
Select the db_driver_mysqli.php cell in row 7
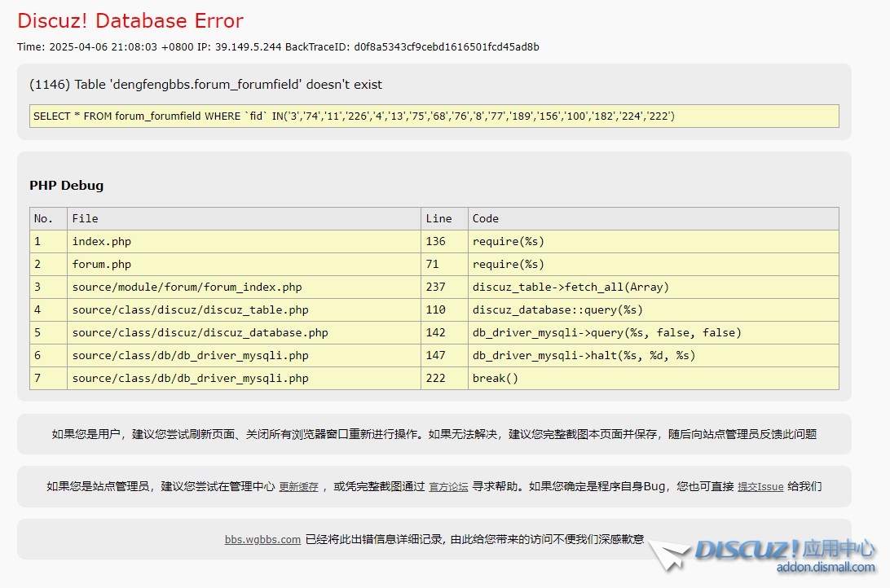click(244, 378)
